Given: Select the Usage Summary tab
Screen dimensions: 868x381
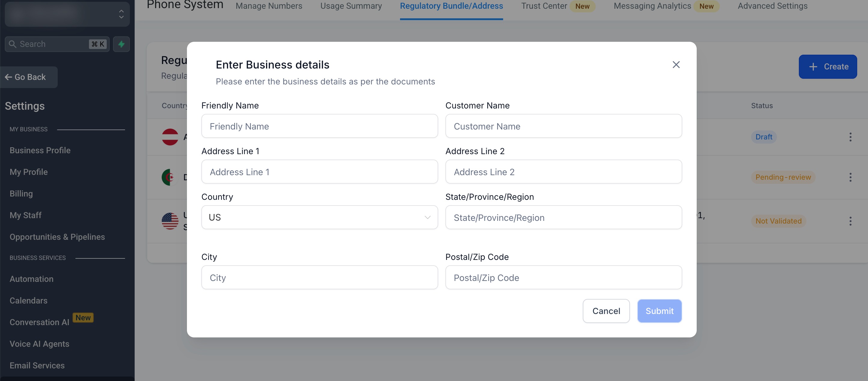Looking at the screenshot, I should pyautogui.click(x=351, y=6).
